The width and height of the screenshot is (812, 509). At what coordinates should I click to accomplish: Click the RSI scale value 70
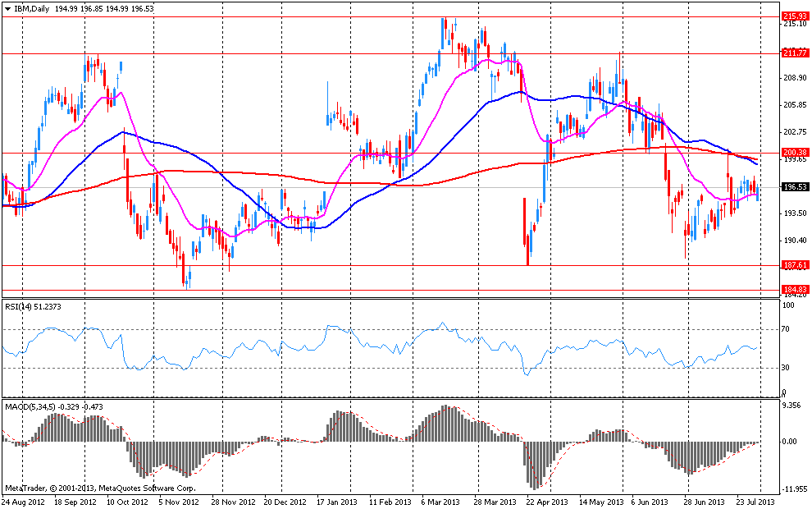(786, 328)
